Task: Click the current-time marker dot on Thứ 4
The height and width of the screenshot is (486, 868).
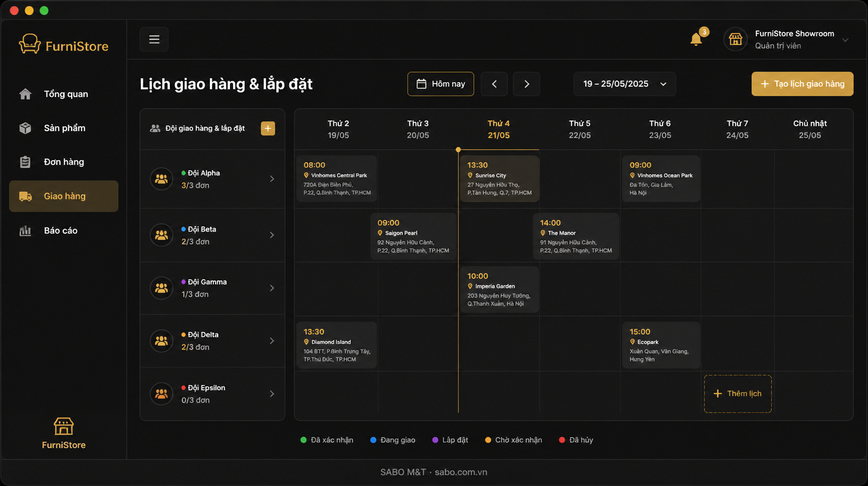Action: pyautogui.click(x=459, y=150)
